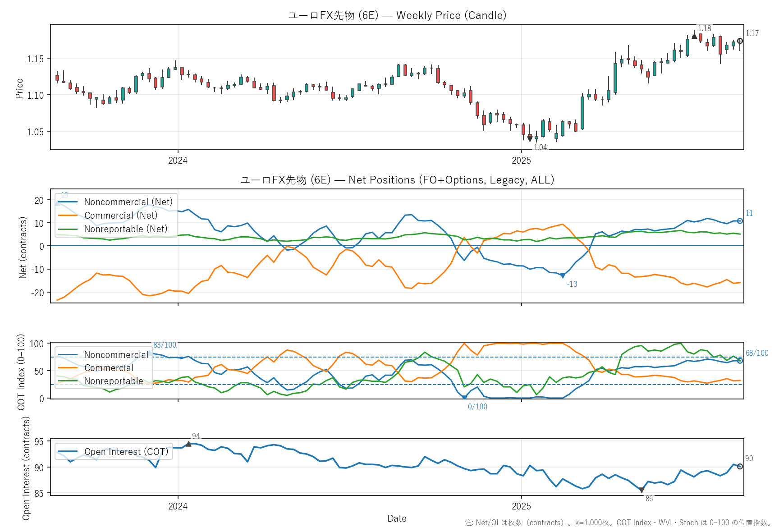Click the 1.10 price axis tick
This screenshot has height=532, width=779.
click(x=36, y=95)
